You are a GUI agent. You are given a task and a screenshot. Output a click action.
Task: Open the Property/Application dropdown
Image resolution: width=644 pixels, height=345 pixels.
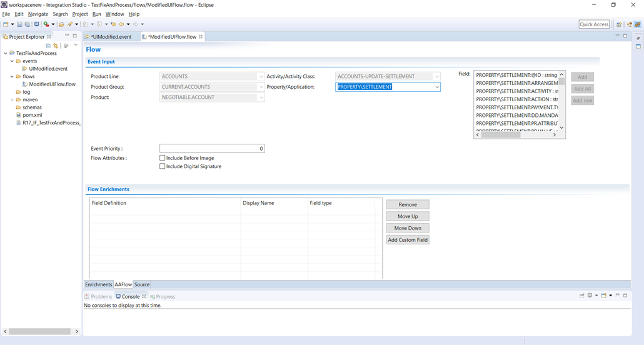point(436,87)
